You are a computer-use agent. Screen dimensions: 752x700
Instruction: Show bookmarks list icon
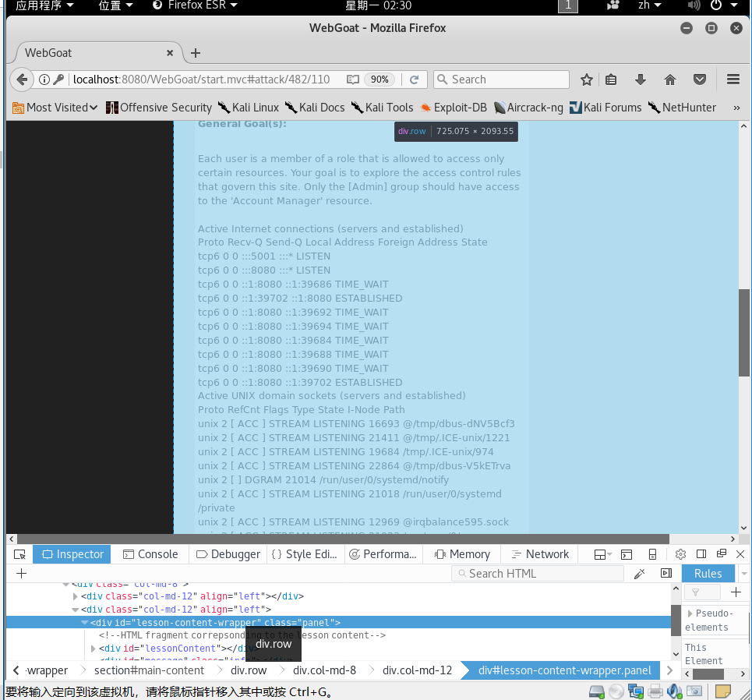pyautogui.click(x=611, y=80)
